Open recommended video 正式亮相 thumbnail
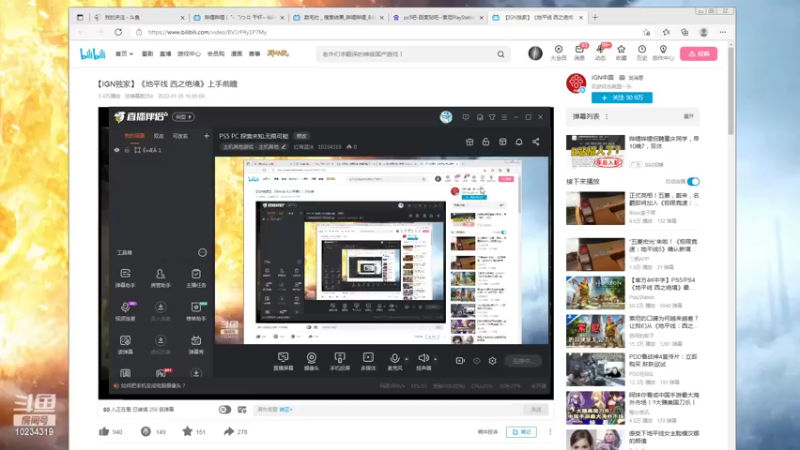This screenshot has height=450, width=800. [x=595, y=208]
